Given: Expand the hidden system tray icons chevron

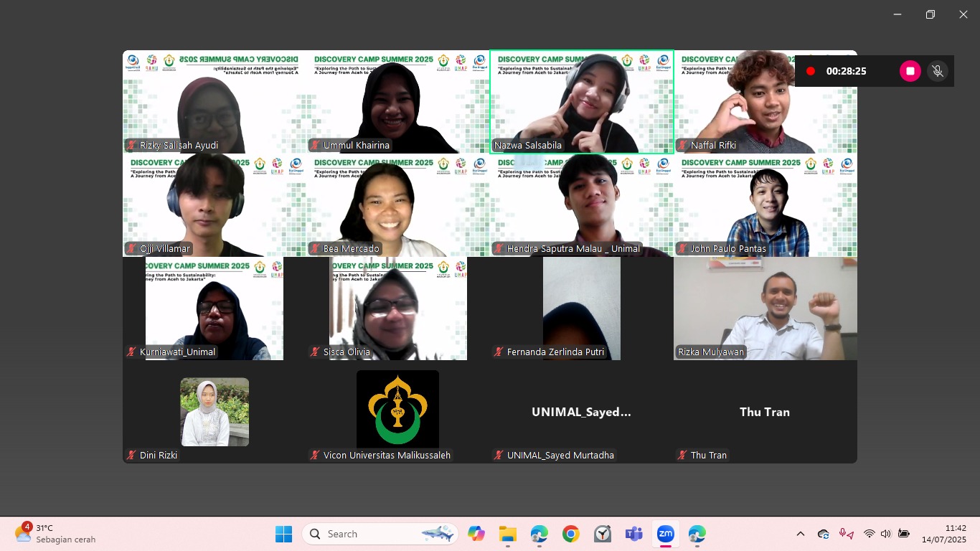Looking at the screenshot, I should (x=801, y=534).
